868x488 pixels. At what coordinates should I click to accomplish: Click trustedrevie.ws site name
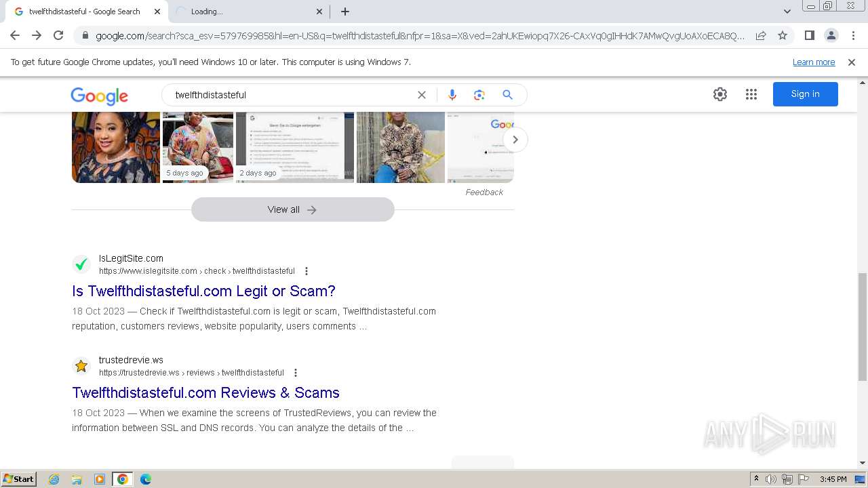[131, 360]
